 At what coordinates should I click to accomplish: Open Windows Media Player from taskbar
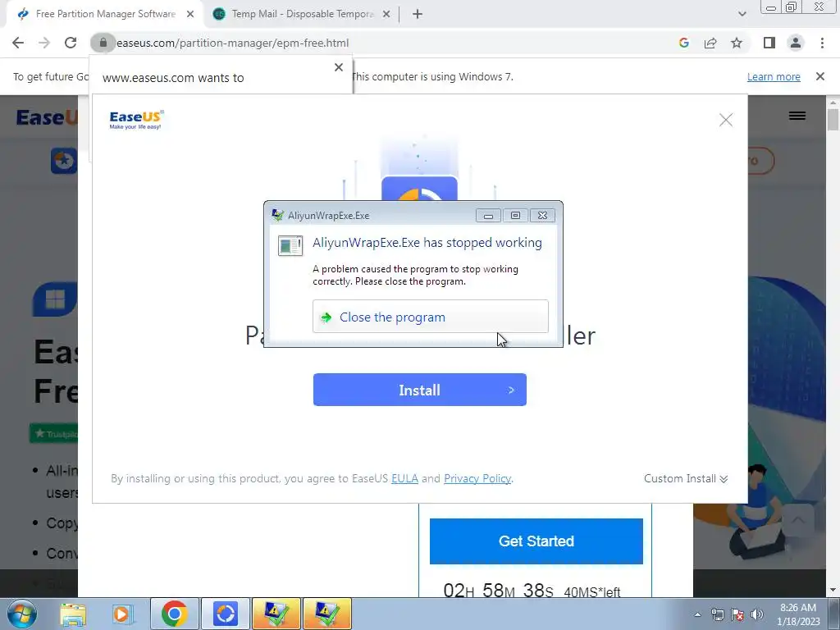[x=121, y=614]
